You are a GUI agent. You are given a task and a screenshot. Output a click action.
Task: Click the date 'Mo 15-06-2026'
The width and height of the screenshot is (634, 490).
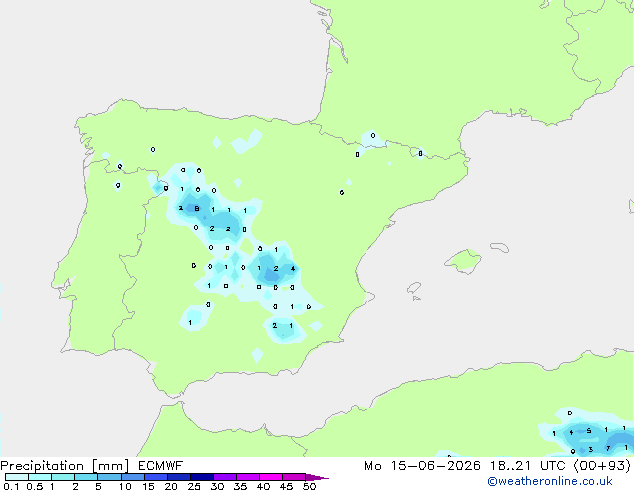[x=422, y=466]
